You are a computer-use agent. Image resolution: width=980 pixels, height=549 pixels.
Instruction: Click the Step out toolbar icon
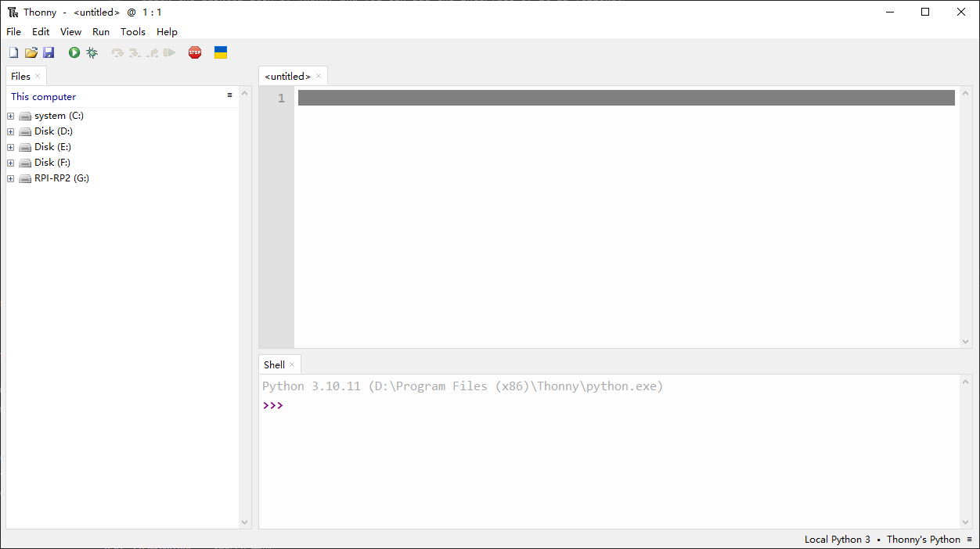click(152, 52)
